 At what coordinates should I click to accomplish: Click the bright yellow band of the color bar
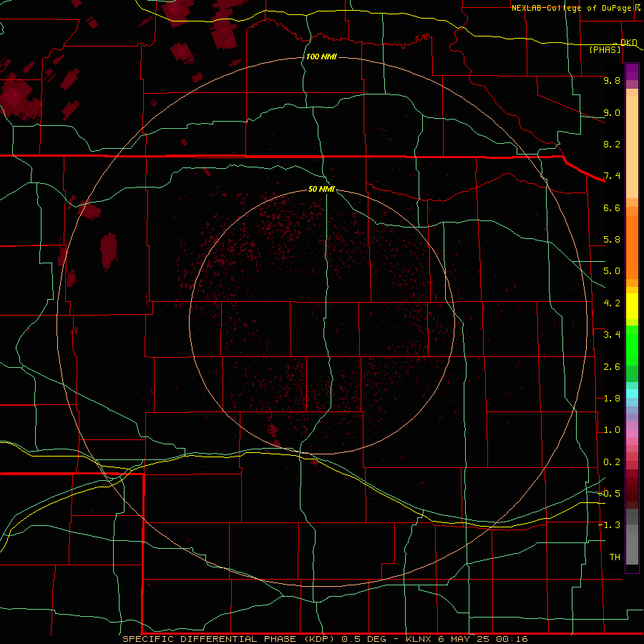pos(632,306)
